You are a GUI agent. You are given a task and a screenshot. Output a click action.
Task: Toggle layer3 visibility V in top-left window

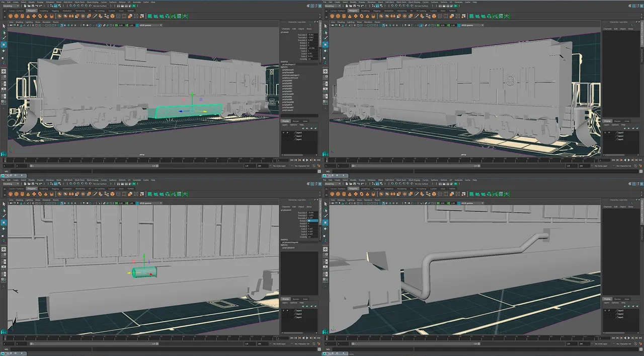tap(284, 132)
